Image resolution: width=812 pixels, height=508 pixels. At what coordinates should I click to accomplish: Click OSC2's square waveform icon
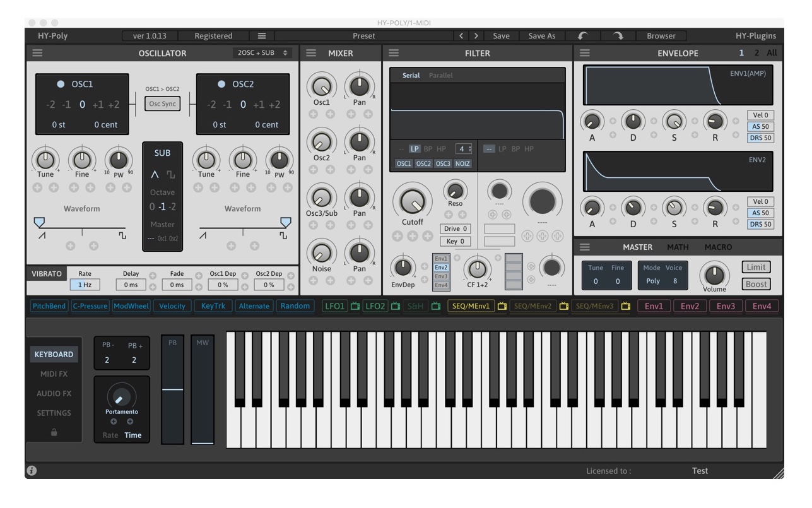pyautogui.click(x=283, y=236)
